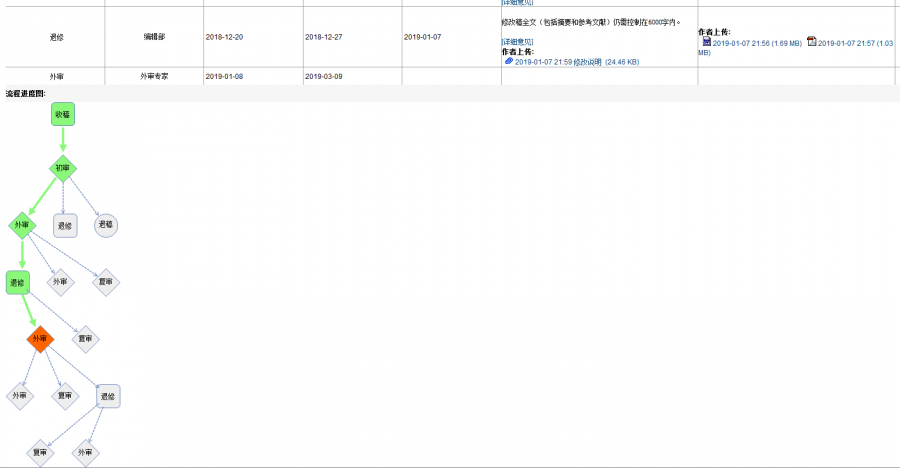The image size is (900, 468).
Task: Click the paperclip icon before 修改说明 attachment
Action: click(x=509, y=61)
